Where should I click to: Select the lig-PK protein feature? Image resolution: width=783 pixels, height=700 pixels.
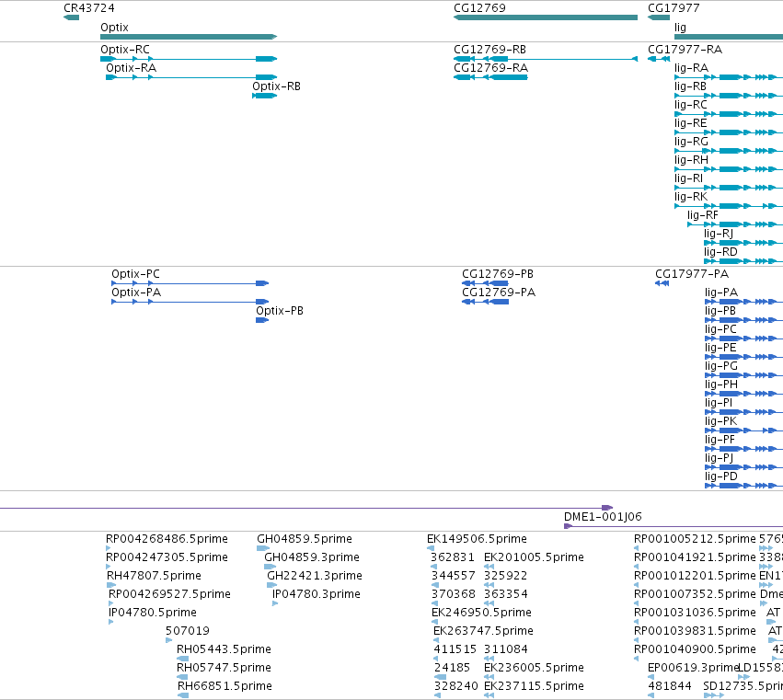coord(743,430)
